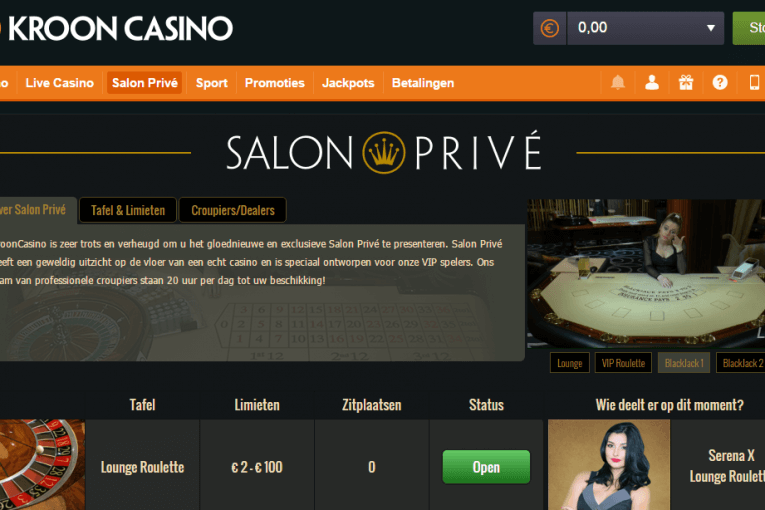This screenshot has width=765, height=510.
Task: Open the Live Casino menu item
Action: [60, 83]
